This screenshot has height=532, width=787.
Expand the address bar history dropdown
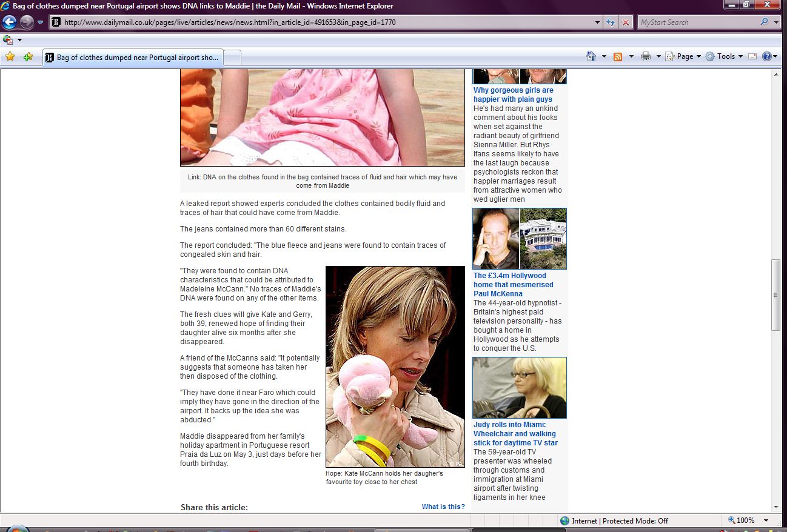tap(598, 22)
